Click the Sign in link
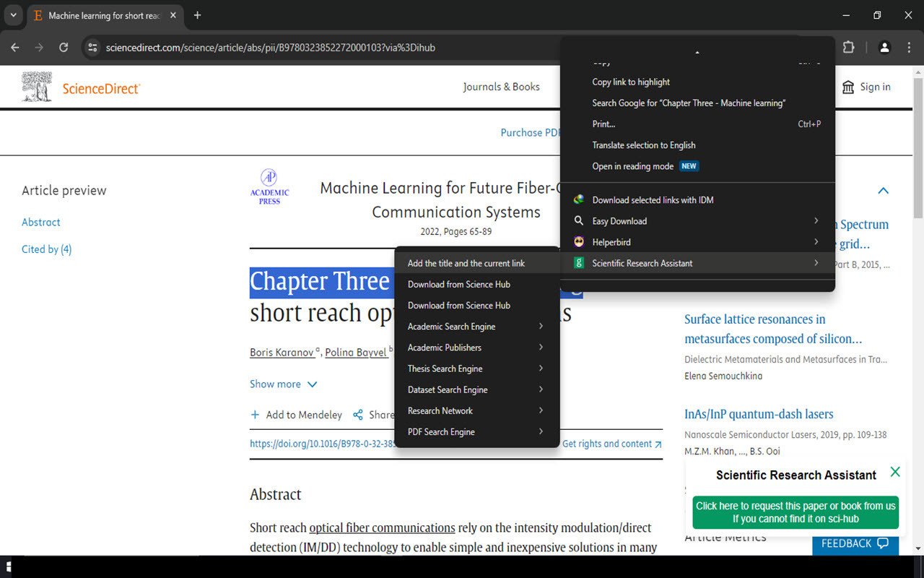This screenshot has width=924, height=578. pos(875,87)
